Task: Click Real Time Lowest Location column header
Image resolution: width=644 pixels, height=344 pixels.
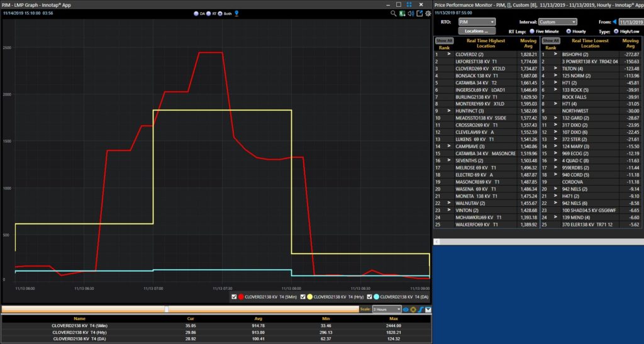Action: click(590, 43)
